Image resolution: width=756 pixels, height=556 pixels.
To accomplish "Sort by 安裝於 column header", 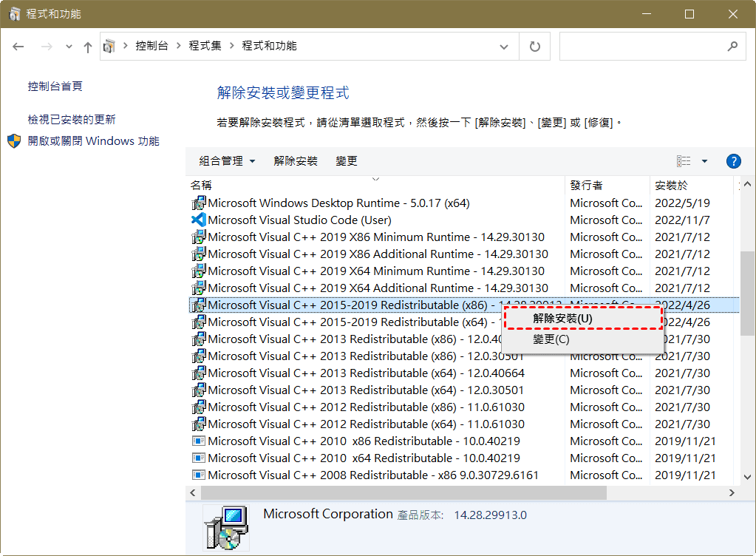I will (x=691, y=185).
